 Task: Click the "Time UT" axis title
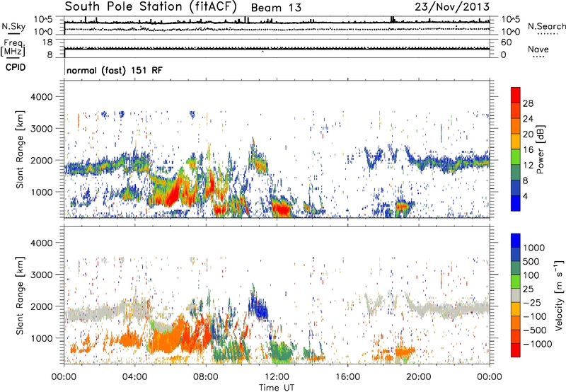coord(277,388)
